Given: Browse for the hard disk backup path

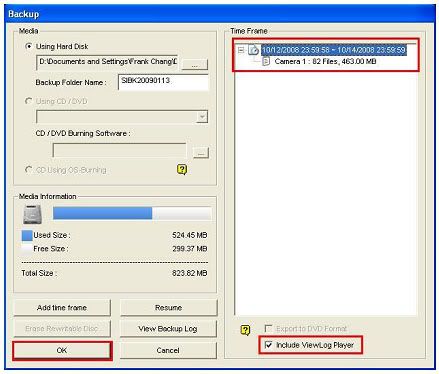Looking at the screenshot, I should click(x=194, y=64).
